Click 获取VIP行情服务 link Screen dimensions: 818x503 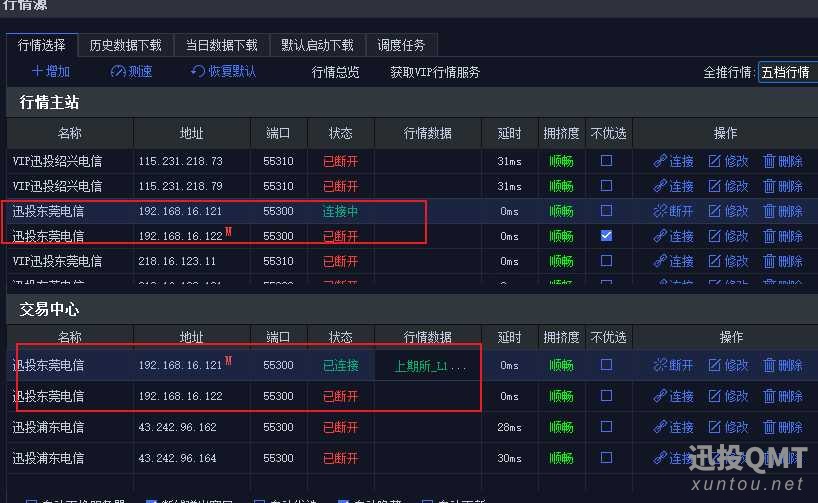pyautogui.click(x=435, y=72)
